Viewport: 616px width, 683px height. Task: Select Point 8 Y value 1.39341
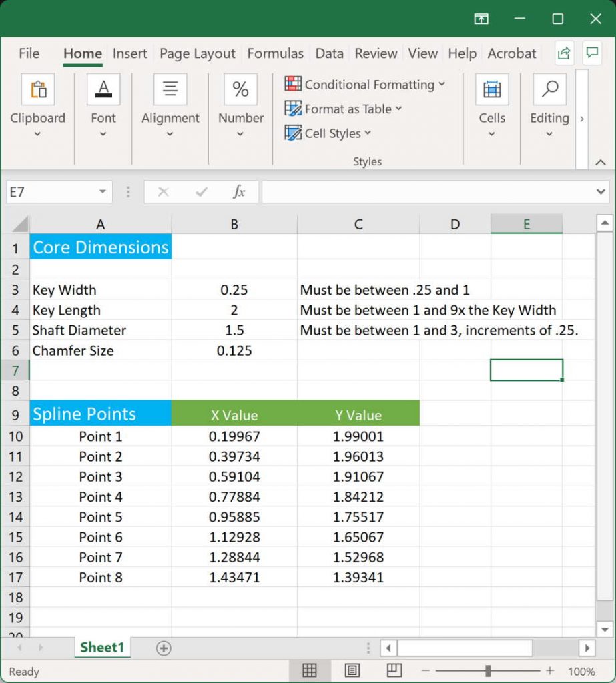click(358, 577)
